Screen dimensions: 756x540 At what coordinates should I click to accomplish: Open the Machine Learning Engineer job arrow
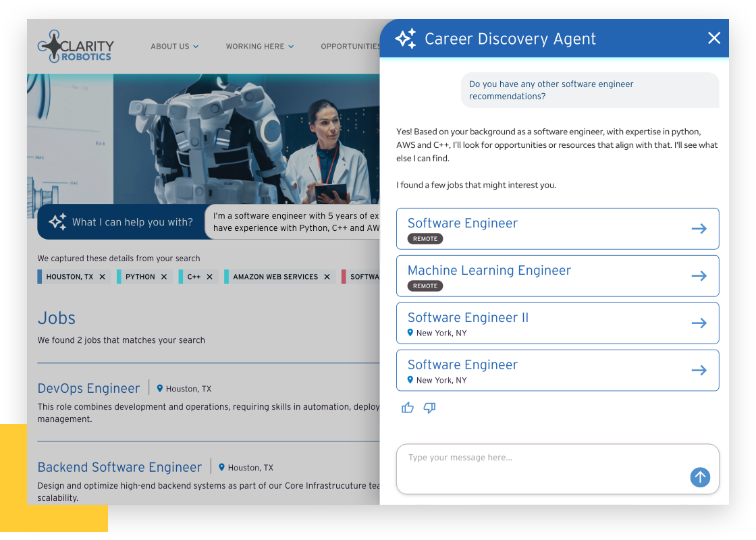click(x=699, y=276)
